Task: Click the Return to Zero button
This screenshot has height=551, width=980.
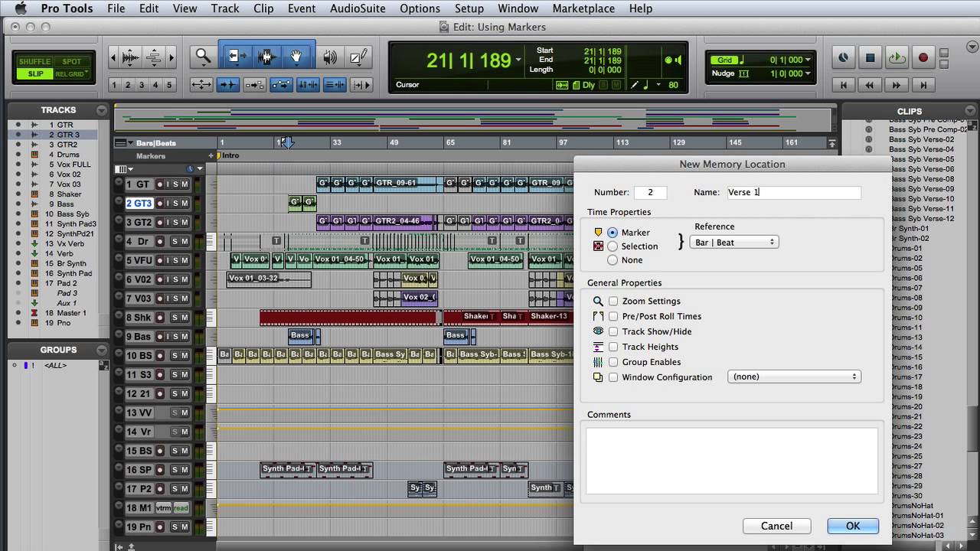Action: tap(843, 85)
